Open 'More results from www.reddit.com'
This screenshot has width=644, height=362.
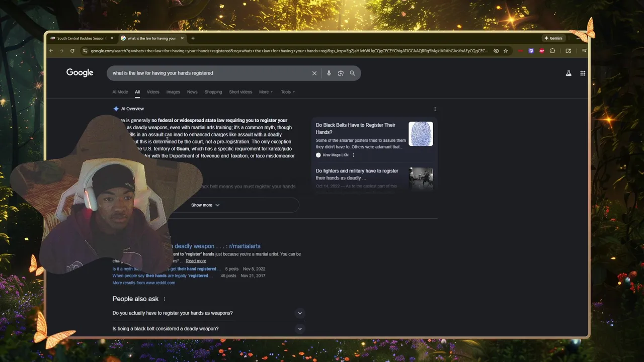point(144,283)
